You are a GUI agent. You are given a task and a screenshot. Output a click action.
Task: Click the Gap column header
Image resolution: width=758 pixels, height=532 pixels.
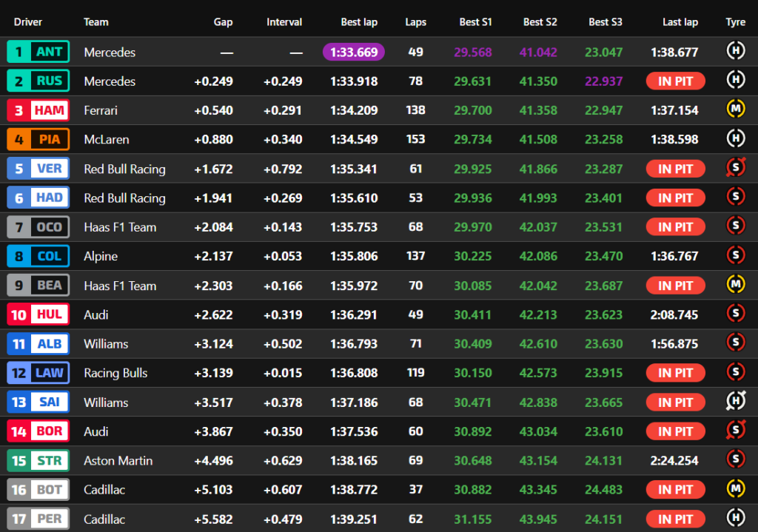click(223, 22)
